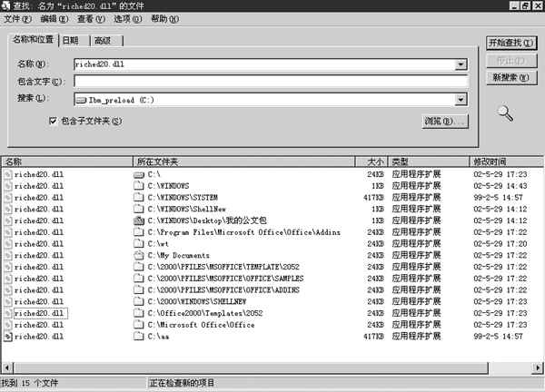The image size is (545, 392).
Task: Click the dll file icon in the C:\wt row
Action: [x=7, y=244]
